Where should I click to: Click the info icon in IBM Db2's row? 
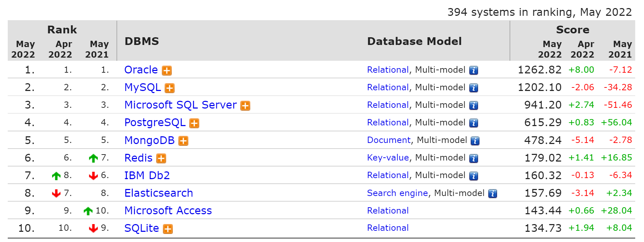click(474, 176)
